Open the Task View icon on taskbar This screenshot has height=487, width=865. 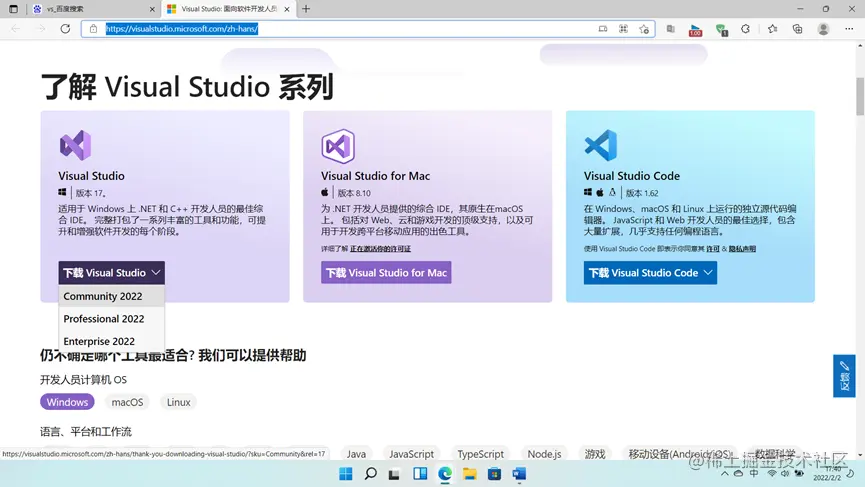point(394,474)
